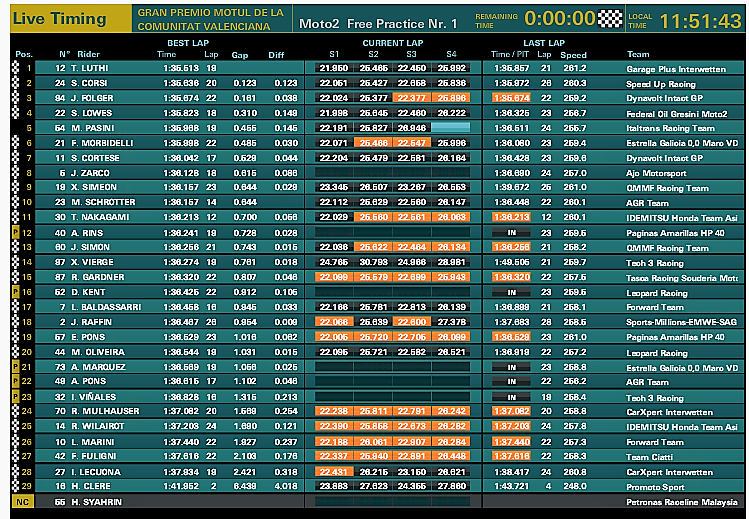Screen dimensions: 749x519
Task: Click the LAST LAP group header
Action: (544, 43)
